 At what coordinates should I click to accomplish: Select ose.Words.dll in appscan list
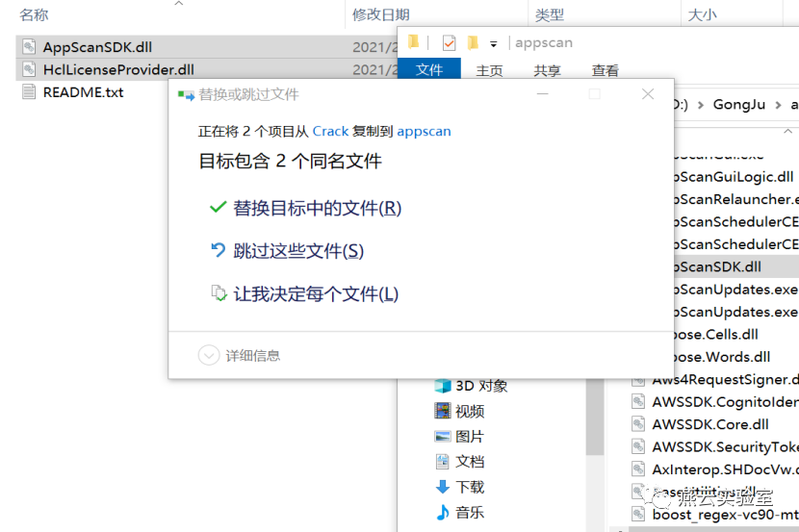[x=723, y=357]
